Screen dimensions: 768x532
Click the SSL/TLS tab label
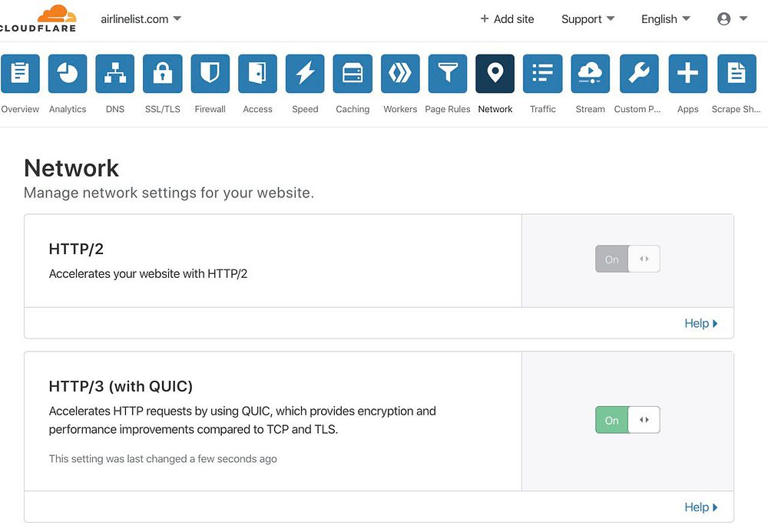pyautogui.click(x=163, y=109)
